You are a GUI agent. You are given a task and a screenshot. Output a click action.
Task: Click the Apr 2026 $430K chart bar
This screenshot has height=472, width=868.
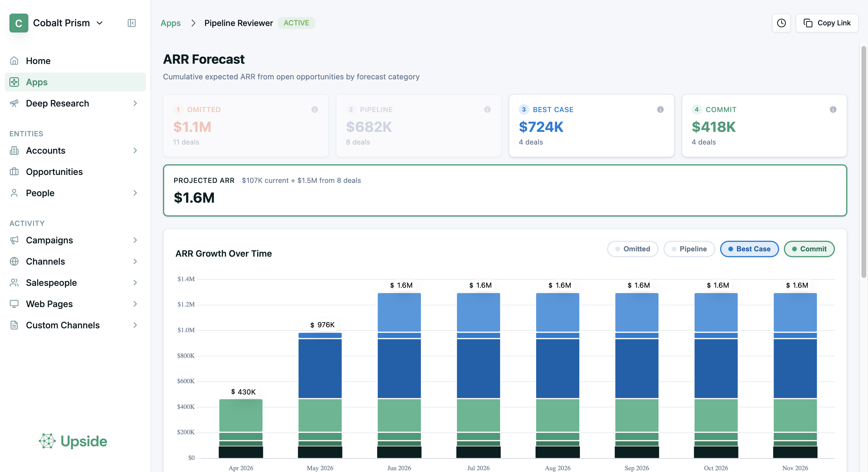pyautogui.click(x=241, y=428)
